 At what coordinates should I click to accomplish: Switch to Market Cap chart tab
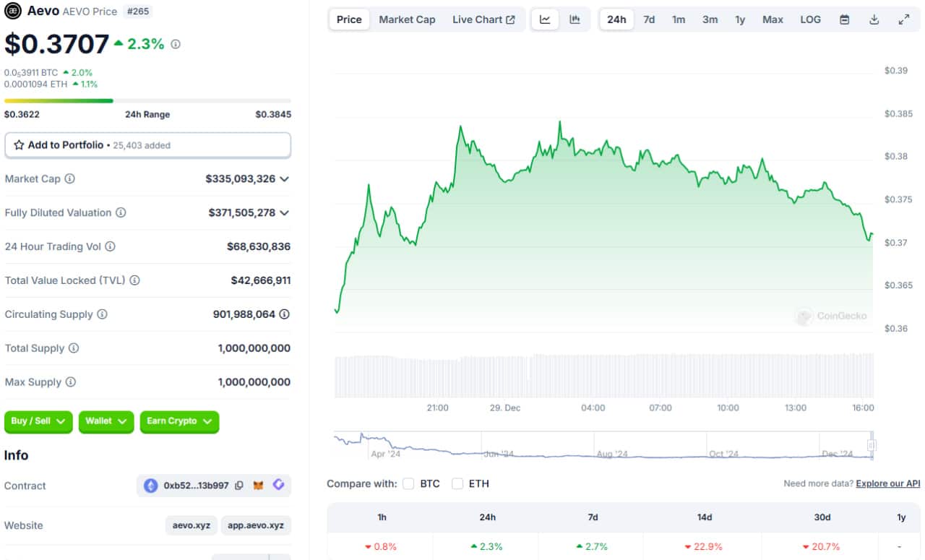(x=407, y=20)
